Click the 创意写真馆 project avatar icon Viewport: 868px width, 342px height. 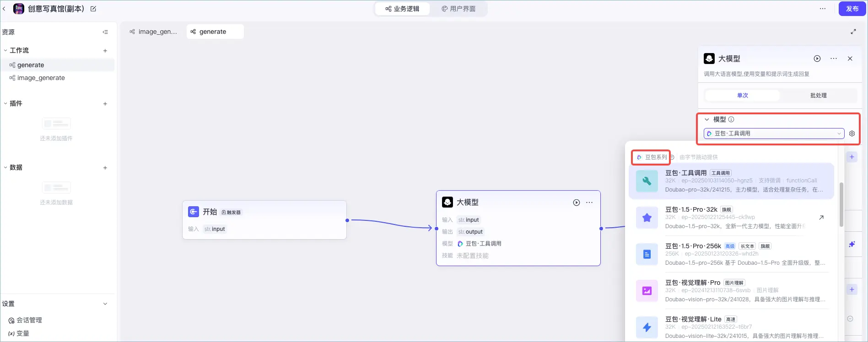(x=19, y=9)
